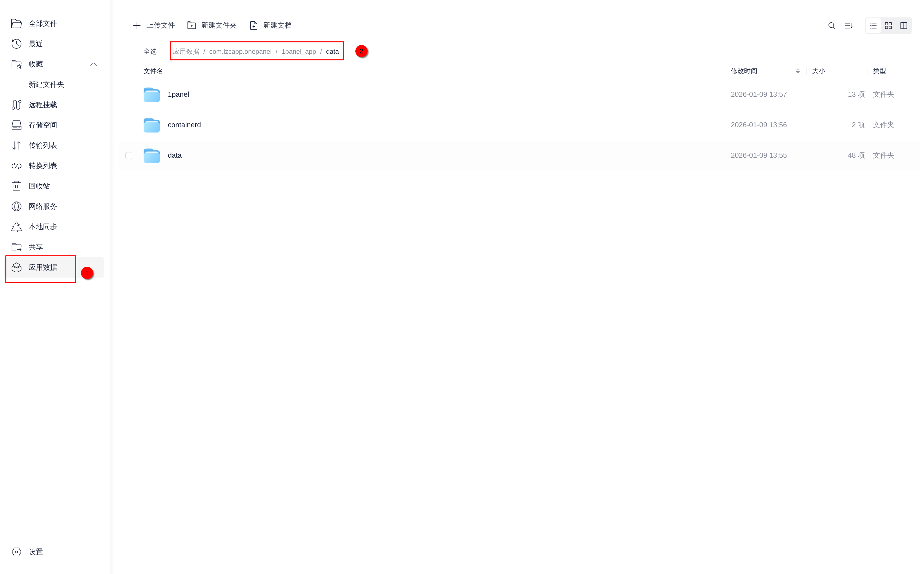This screenshot has height=574, width=924.
Task: Click the 最近 clock icon
Action: point(16,44)
